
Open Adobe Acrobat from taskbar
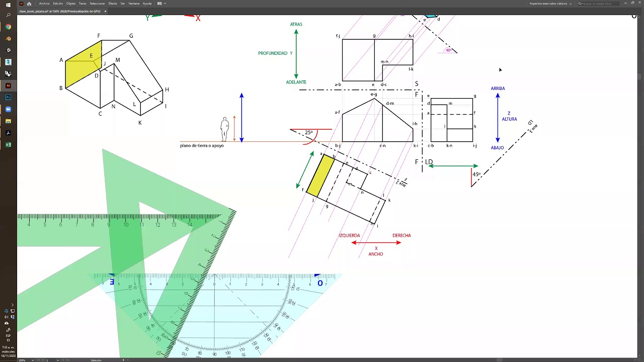click(8, 133)
